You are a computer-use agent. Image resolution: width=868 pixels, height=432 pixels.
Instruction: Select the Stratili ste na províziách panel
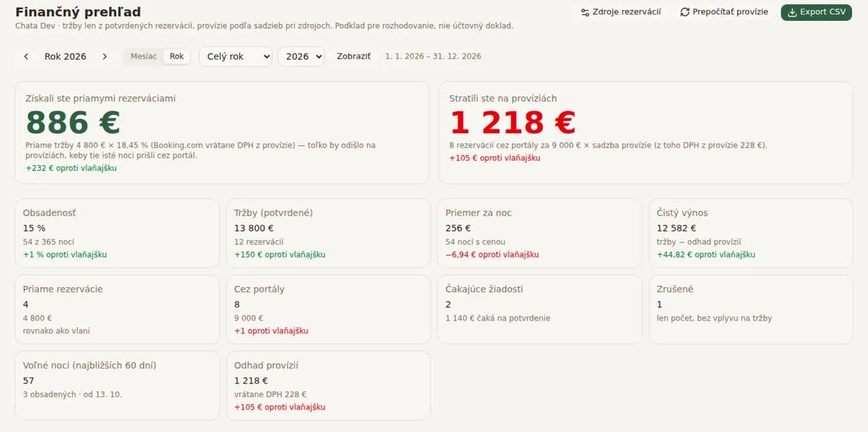coord(646,132)
